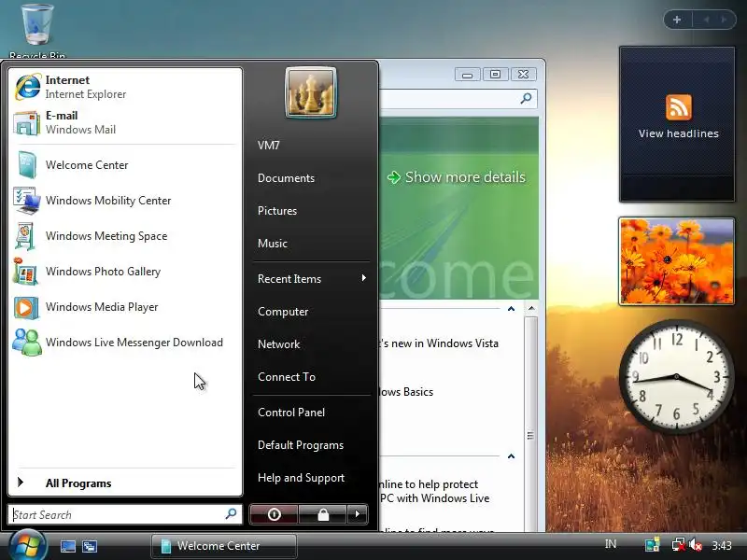Image resolution: width=747 pixels, height=560 pixels.
Task: Open Help and Support
Action: click(x=301, y=478)
